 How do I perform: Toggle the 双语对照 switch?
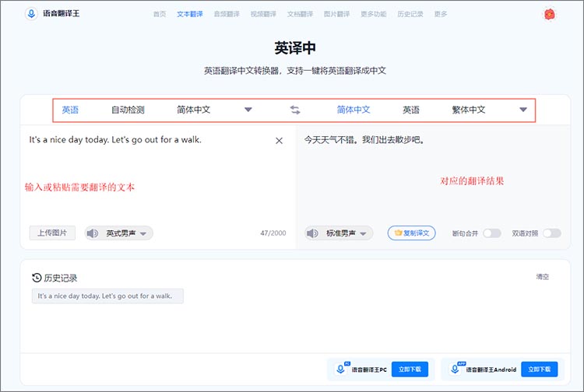pos(551,233)
